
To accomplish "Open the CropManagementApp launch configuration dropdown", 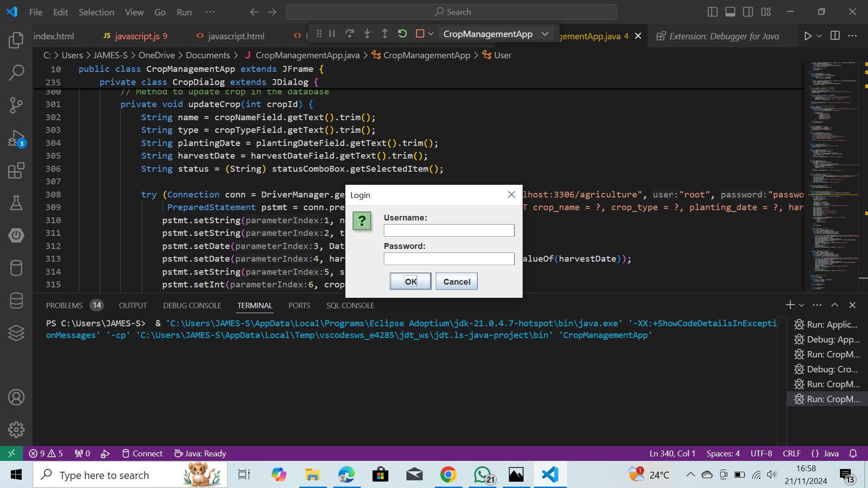I will click(545, 33).
